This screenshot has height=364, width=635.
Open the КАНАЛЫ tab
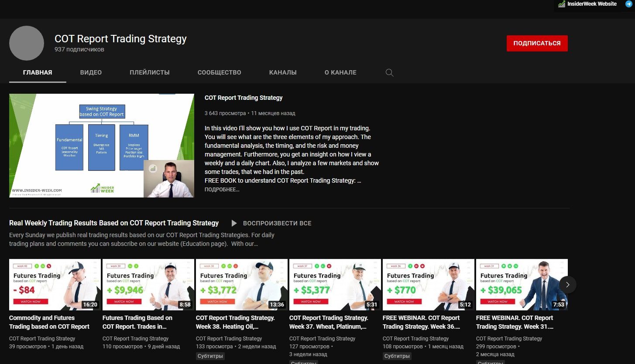click(283, 72)
